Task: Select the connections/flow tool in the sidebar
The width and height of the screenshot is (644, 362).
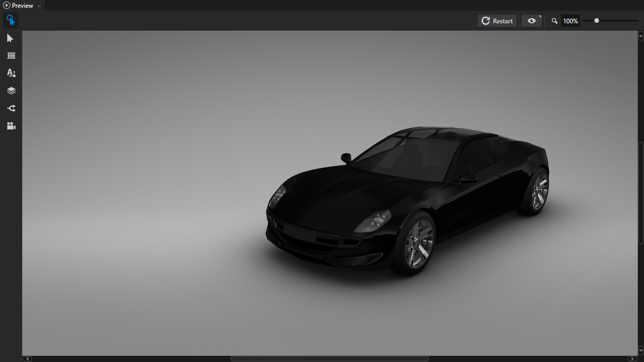Action: [x=11, y=108]
